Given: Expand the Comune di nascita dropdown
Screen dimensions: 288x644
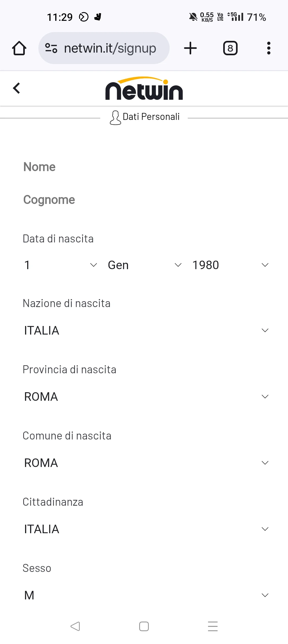Looking at the screenshot, I should tap(146, 463).
